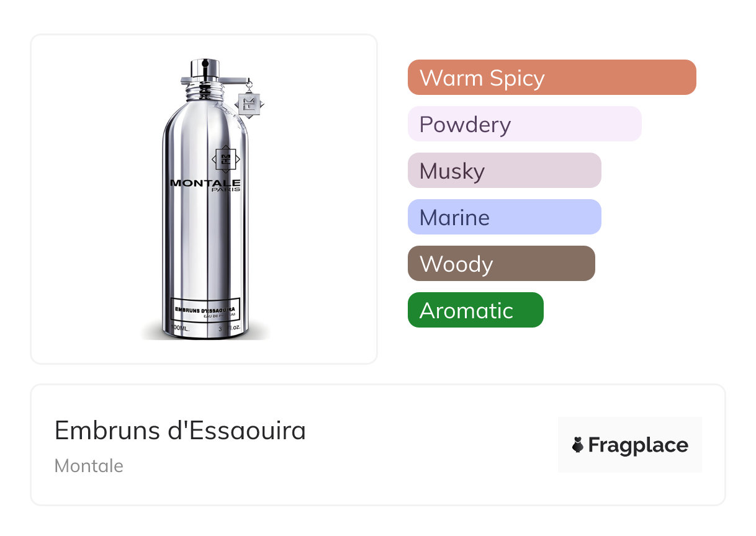Open the Embruns d'Essaouira title
The width and height of the screenshot is (756, 536).
point(180,431)
